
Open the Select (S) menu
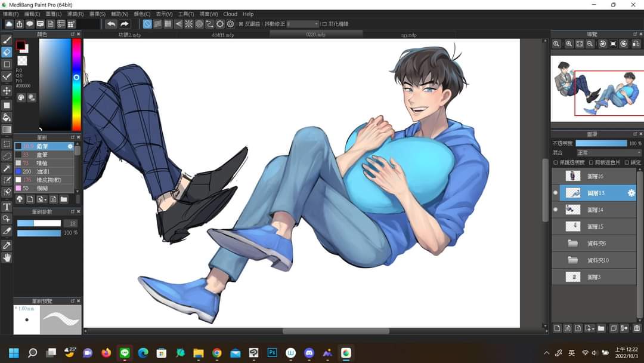click(x=97, y=14)
